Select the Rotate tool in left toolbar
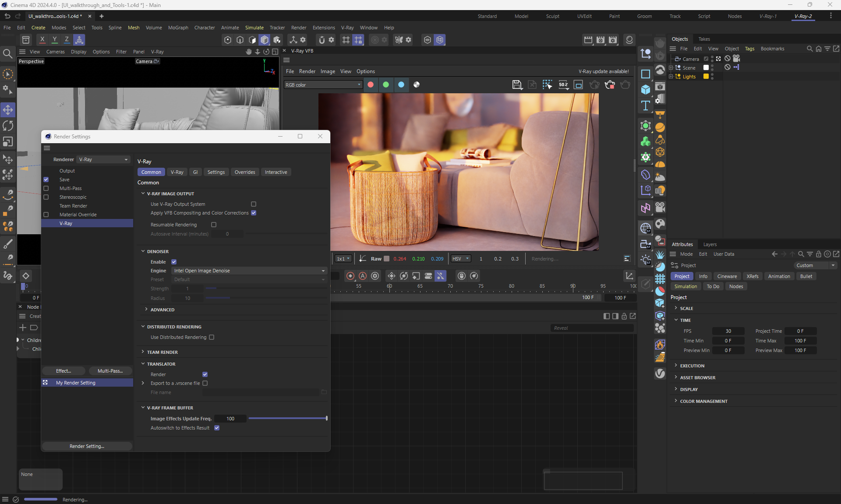The height and width of the screenshot is (504, 841). [8, 126]
